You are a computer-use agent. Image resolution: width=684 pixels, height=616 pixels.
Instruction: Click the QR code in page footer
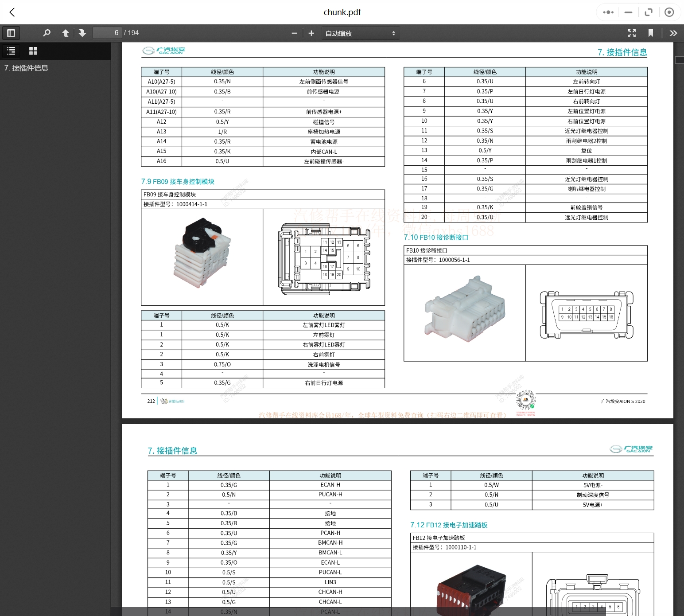(526, 400)
